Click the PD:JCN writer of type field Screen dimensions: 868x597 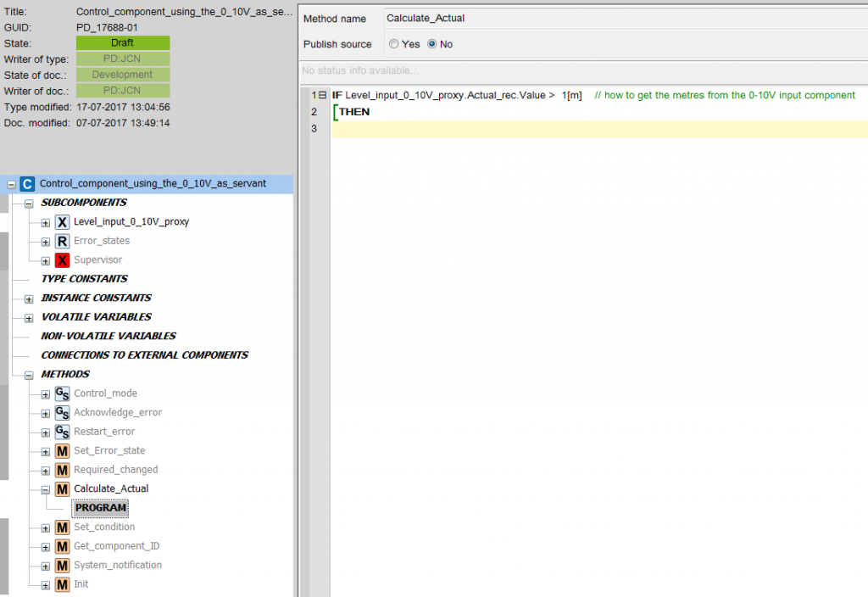point(123,59)
